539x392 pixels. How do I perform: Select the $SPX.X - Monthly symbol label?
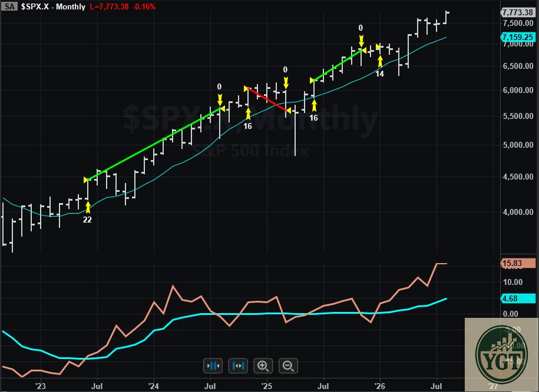pos(53,6)
